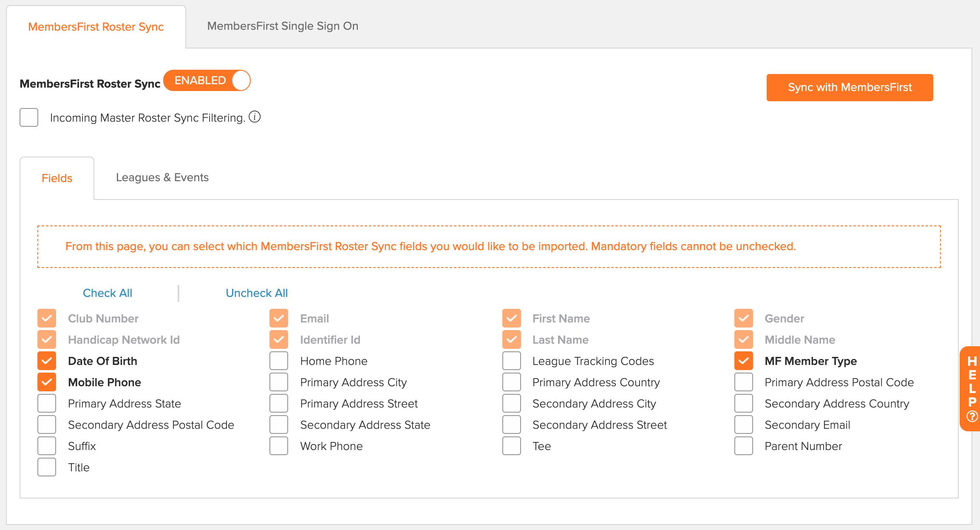Viewport: 980px width, 530px height.
Task: Check the Work Phone checkbox
Action: (279, 446)
